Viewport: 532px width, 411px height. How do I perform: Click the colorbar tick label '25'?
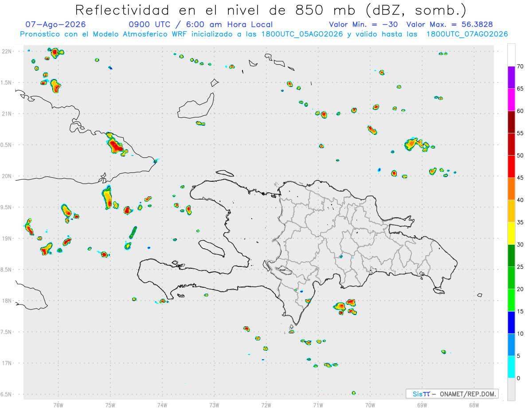(520, 267)
